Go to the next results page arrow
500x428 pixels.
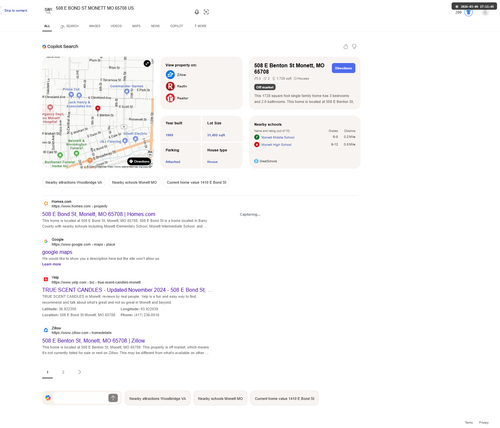pos(79,372)
